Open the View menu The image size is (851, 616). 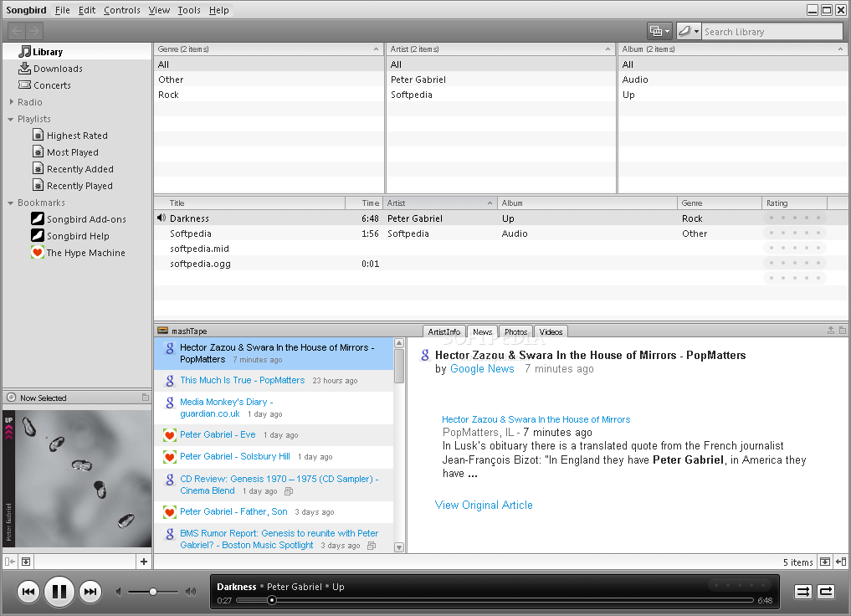(159, 10)
